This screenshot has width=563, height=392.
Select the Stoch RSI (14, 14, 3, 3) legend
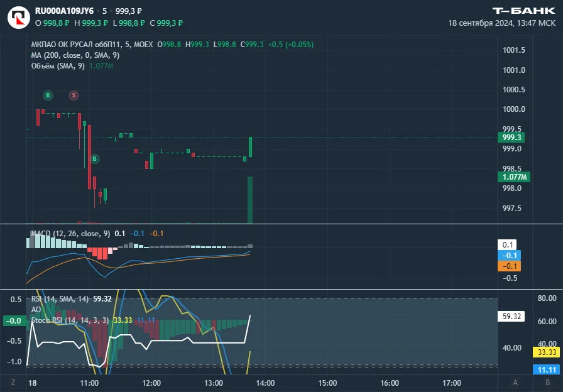tap(70, 320)
